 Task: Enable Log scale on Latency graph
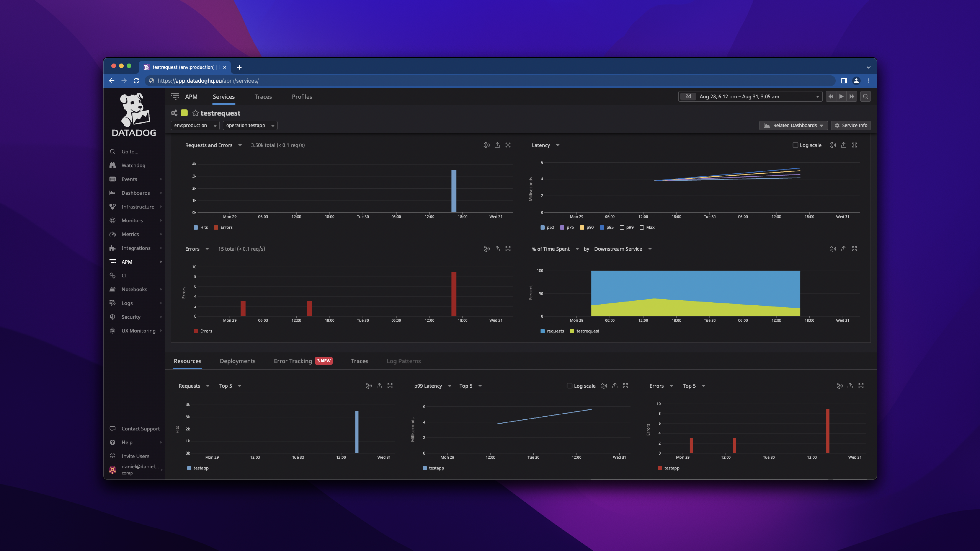tap(795, 145)
